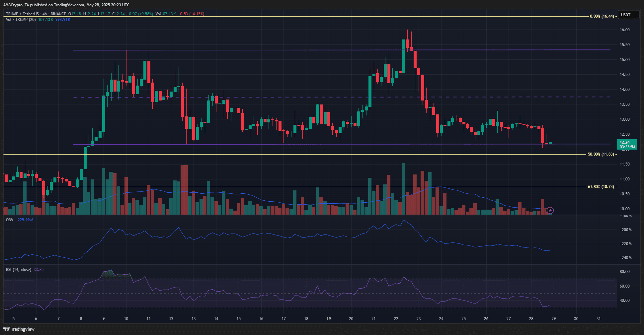Click date 22 on the time axis
Viewport: 644px width, 335px height.
tap(396, 319)
